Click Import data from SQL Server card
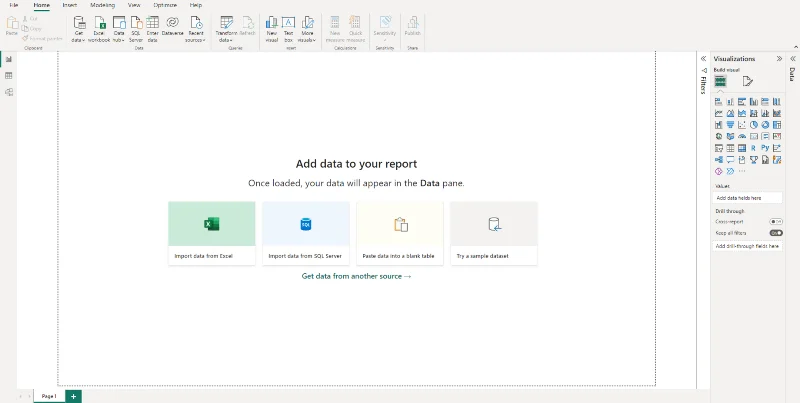Viewport: 800px width, 403px height. pos(306,233)
